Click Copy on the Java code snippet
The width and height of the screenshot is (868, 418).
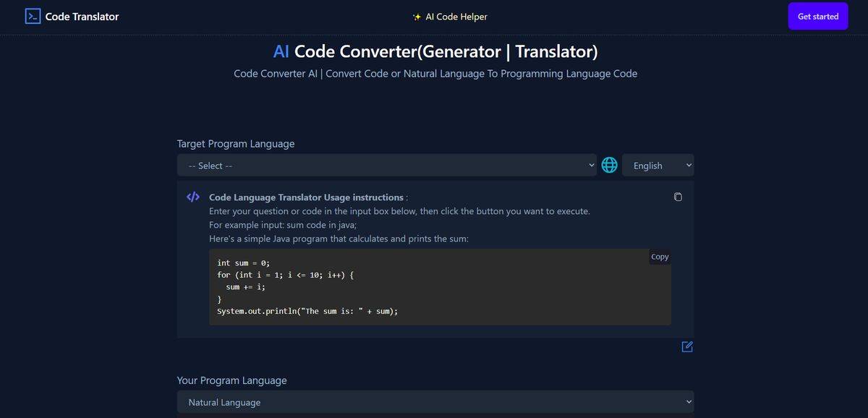click(659, 256)
